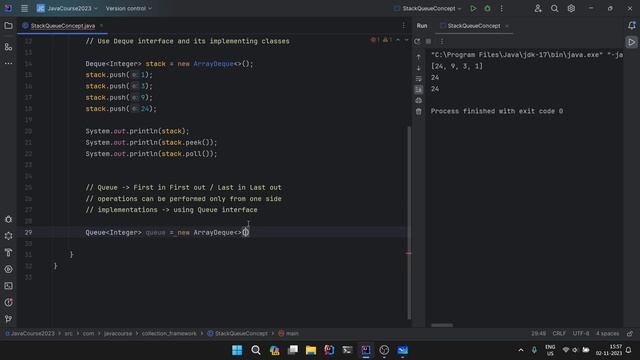Click line number 22 in gutter
The image size is (640, 360).
[28, 153]
